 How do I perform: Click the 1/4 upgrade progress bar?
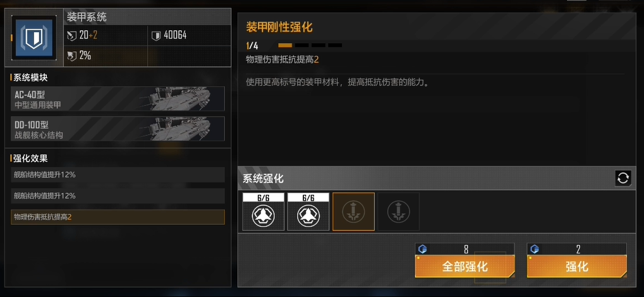[x=310, y=45]
